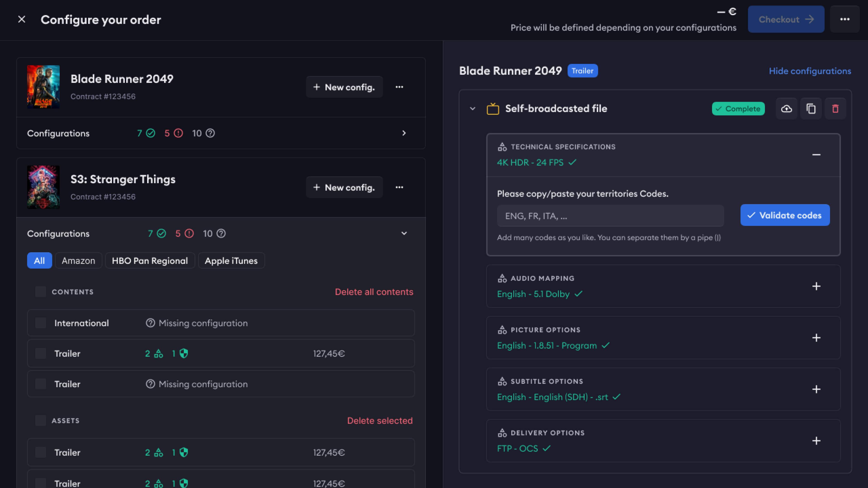Click Hide configurations link
The height and width of the screenshot is (488, 868).
point(810,71)
